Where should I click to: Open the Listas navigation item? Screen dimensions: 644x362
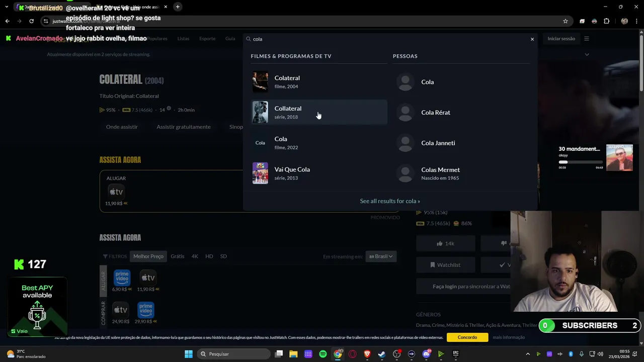coord(183,39)
